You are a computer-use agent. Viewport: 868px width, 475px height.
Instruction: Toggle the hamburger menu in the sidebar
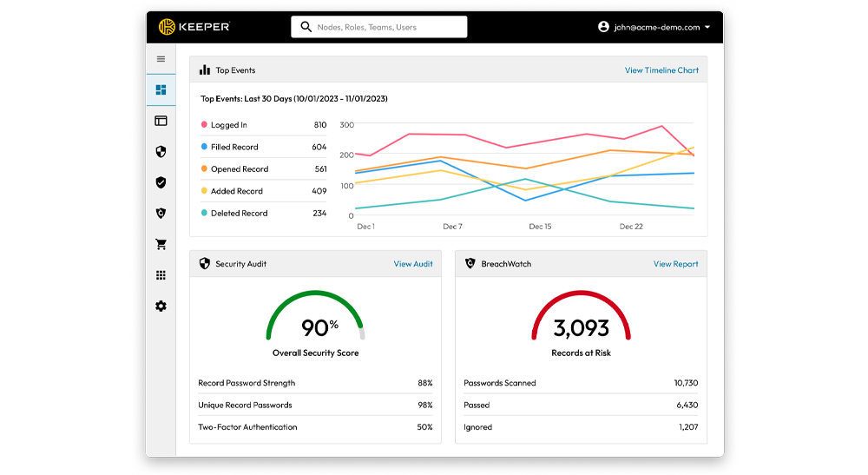point(161,59)
